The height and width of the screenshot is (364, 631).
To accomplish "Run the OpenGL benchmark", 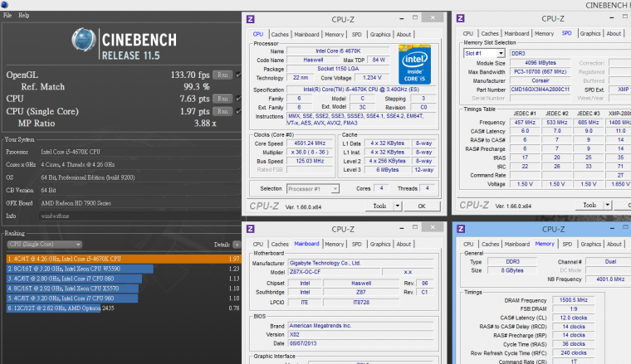I will point(223,75).
